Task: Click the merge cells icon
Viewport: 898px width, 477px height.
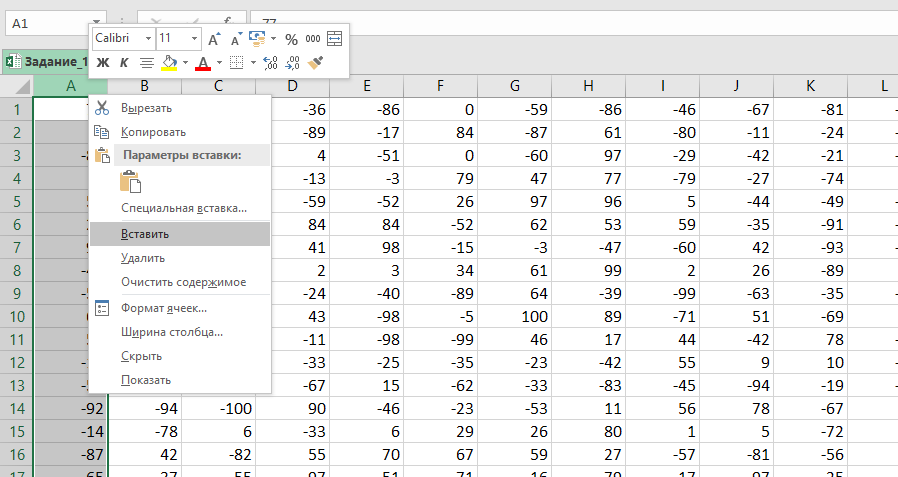Action: [x=334, y=39]
